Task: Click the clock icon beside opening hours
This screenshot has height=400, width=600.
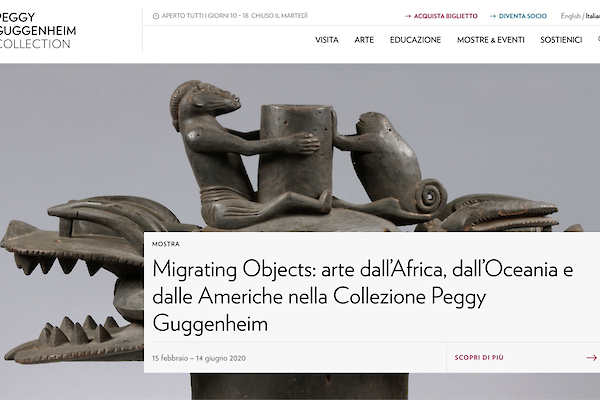Action: point(156,16)
